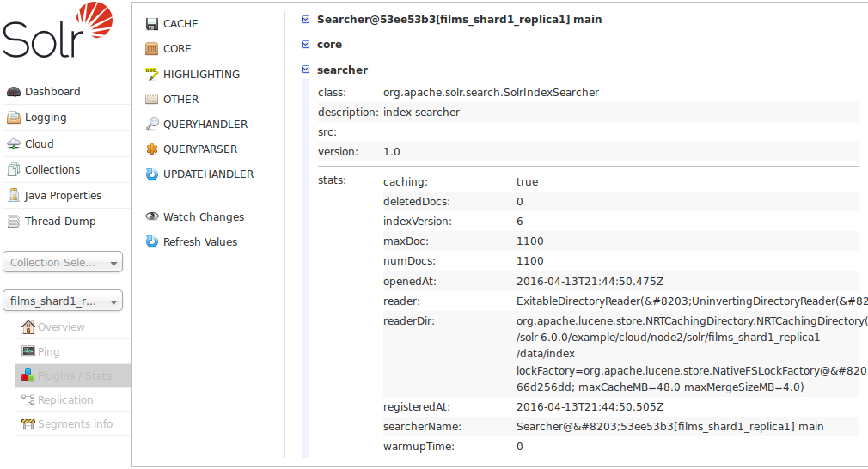Open the films_shard1 core selector dropdown
Screen dimensions: 868x469
point(63,301)
